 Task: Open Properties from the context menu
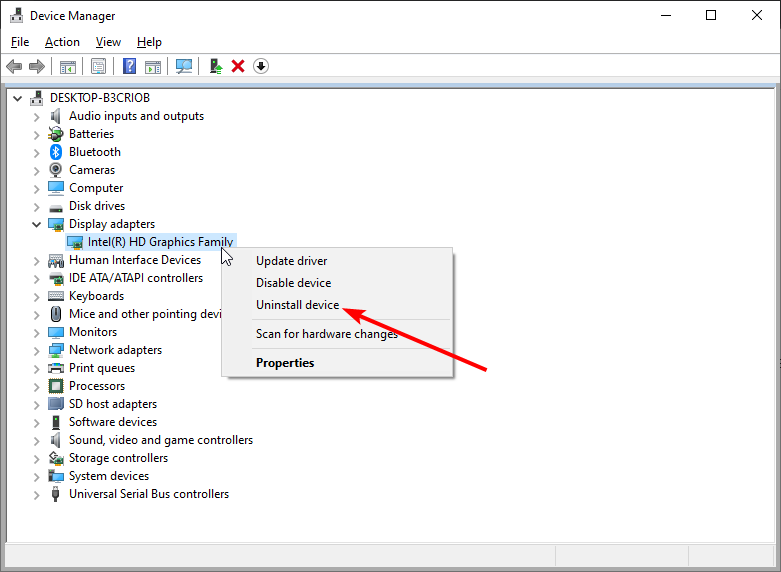(x=337, y=363)
